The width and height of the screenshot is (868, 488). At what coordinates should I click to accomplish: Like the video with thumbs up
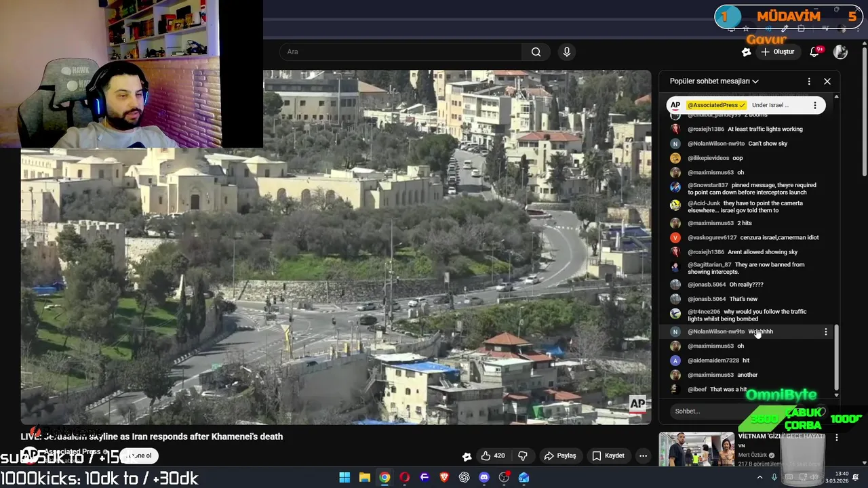[494, 455]
